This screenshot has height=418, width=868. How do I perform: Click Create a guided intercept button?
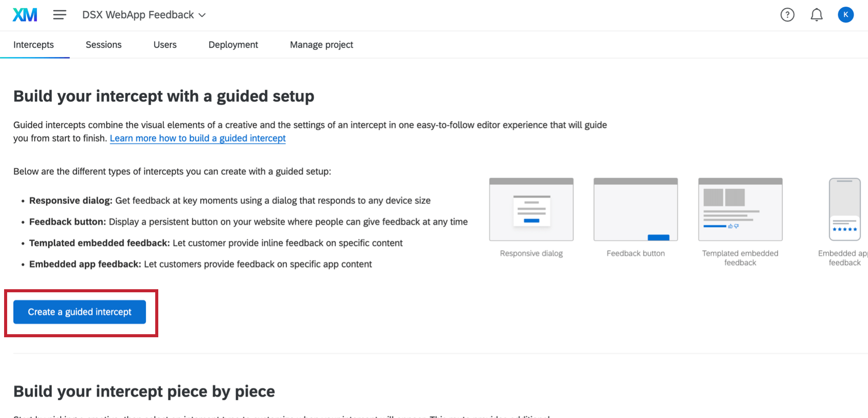(x=80, y=312)
